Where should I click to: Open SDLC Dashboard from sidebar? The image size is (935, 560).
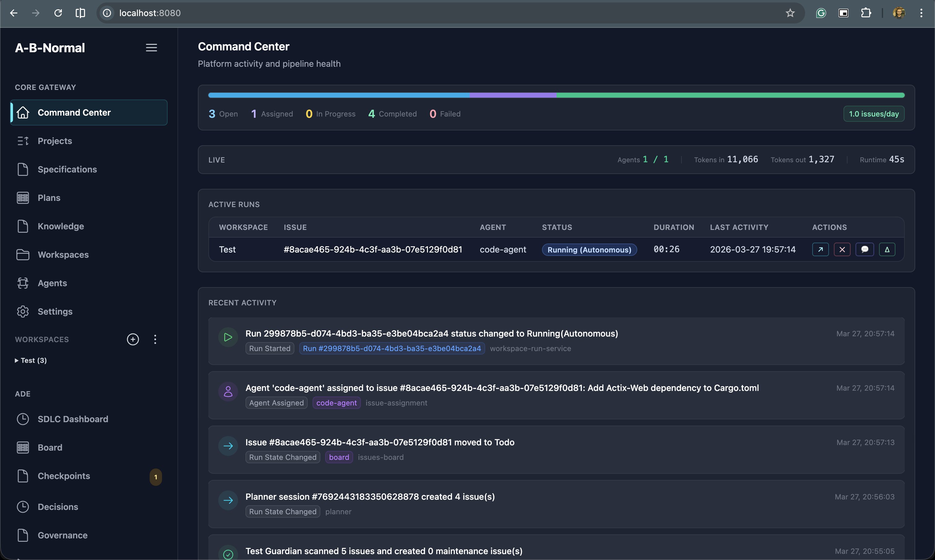click(x=73, y=419)
